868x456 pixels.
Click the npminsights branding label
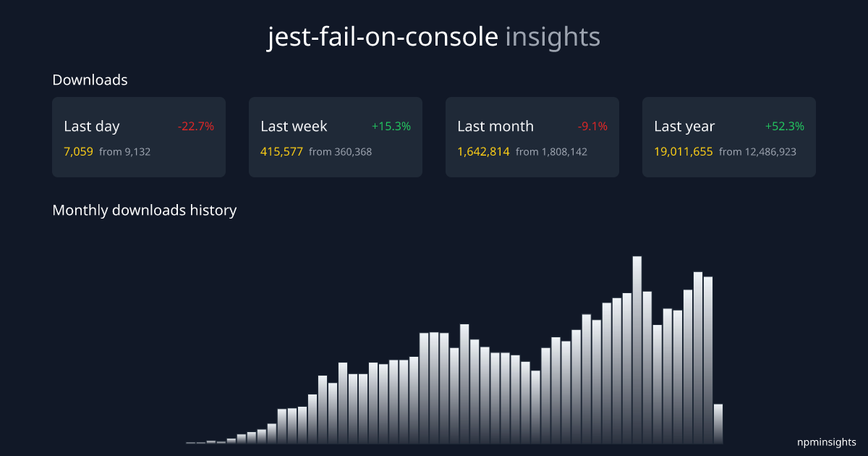click(x=827, y=442)
